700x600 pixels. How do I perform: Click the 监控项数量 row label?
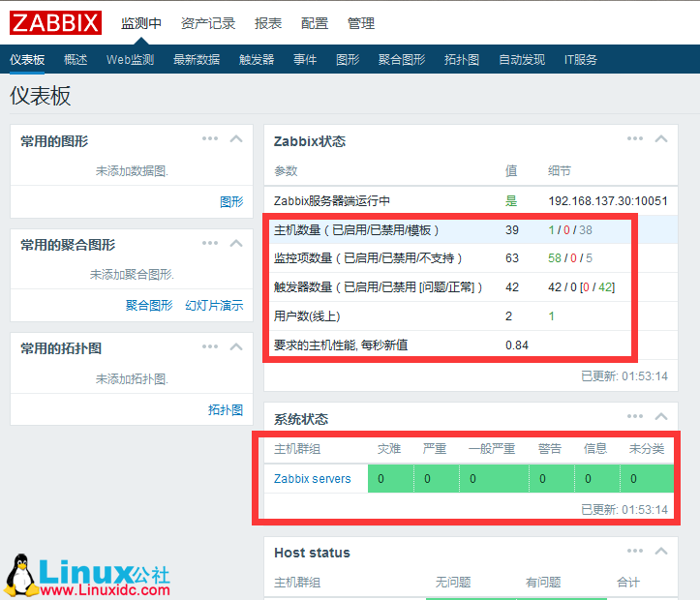tap(367, 258)
